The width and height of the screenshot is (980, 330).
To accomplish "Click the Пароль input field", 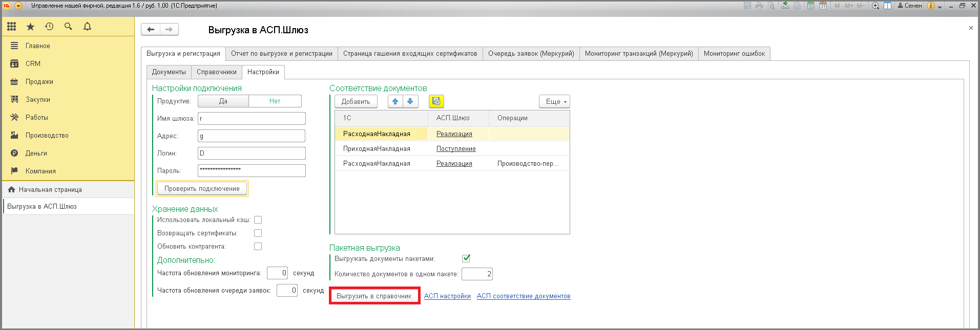I will [x=252, y=170].
